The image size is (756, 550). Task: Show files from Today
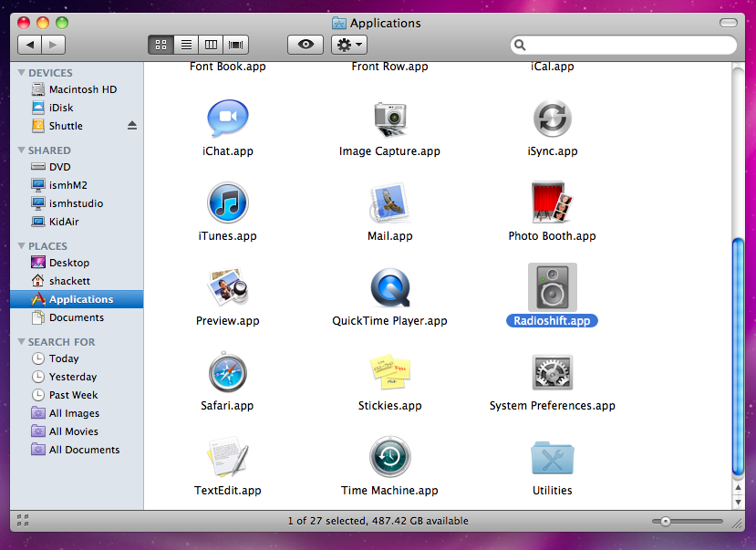pos(77,358)
